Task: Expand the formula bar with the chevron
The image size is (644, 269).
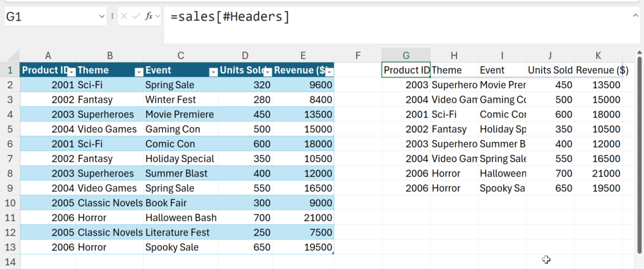Action: (x=635, y=15)
